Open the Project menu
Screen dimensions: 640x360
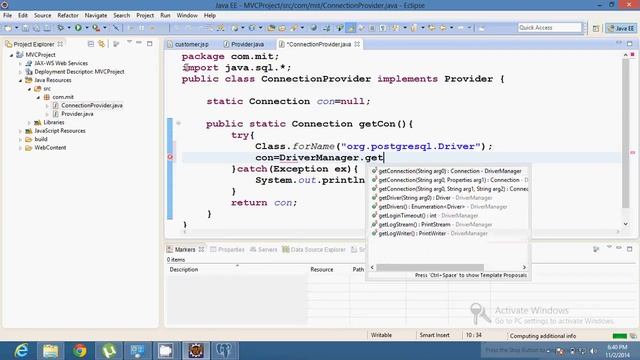click(145, 16)
